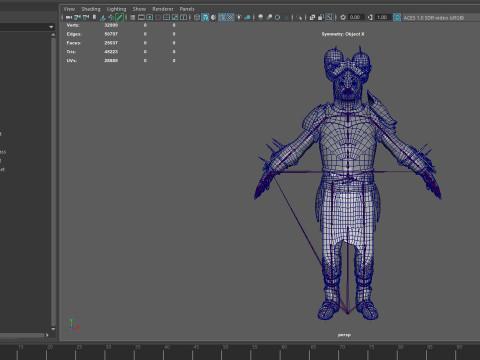480x360 pixels.
Task: Toggle the highlighted X-Ray Joints icon
Action: pyautogui.click(x=329, y=17)
